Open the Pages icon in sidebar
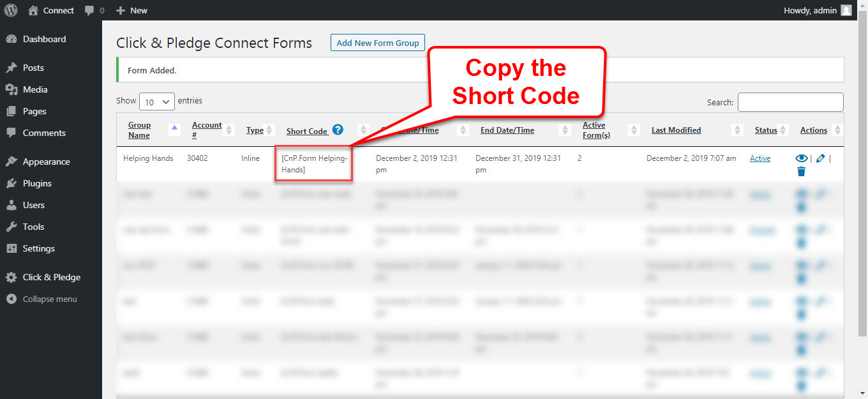 click(11, 111)
